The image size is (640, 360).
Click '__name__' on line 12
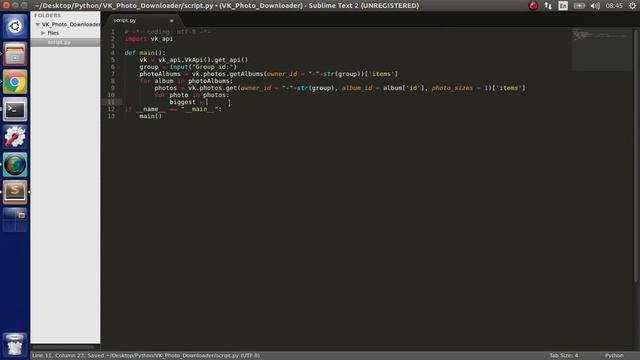coord(151,109)
